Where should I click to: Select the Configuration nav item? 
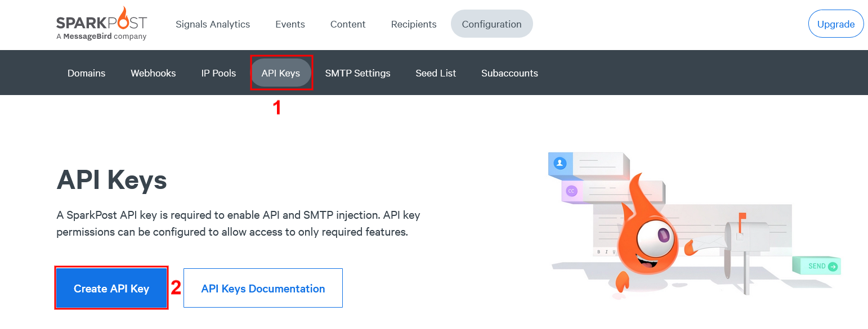[x=491, y=24]
